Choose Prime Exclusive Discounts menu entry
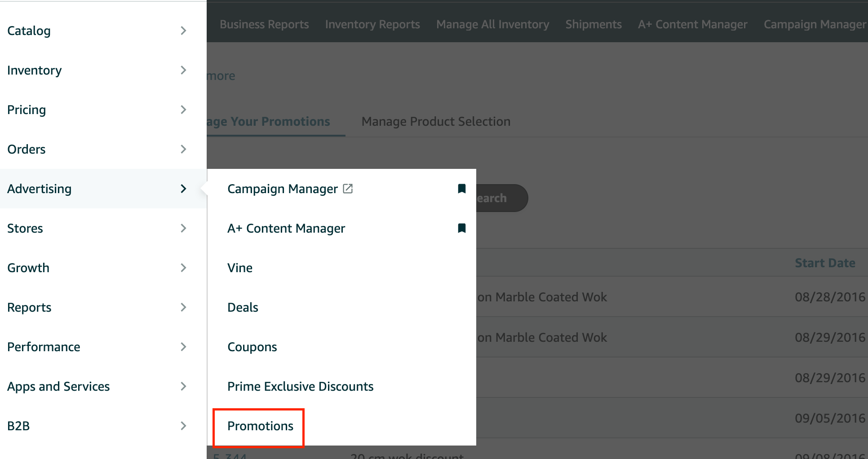This screenshot has width=868, height=459. 300,386
